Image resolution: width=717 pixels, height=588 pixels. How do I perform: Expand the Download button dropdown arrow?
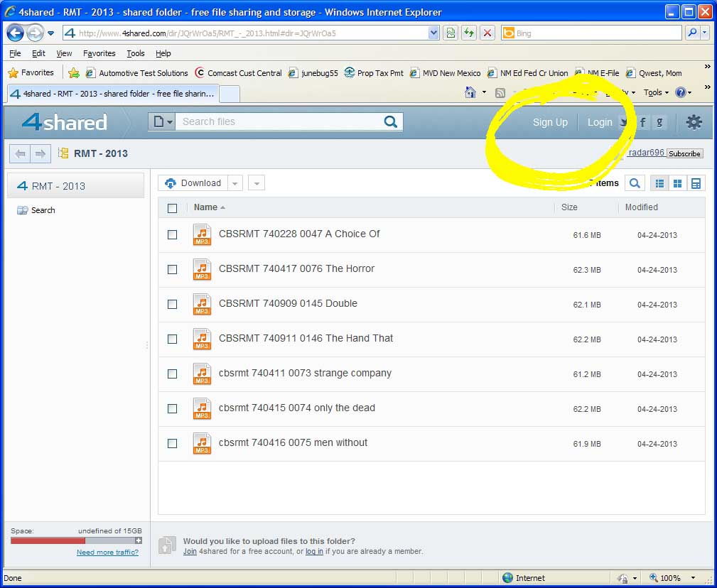(x=236, y=183)
